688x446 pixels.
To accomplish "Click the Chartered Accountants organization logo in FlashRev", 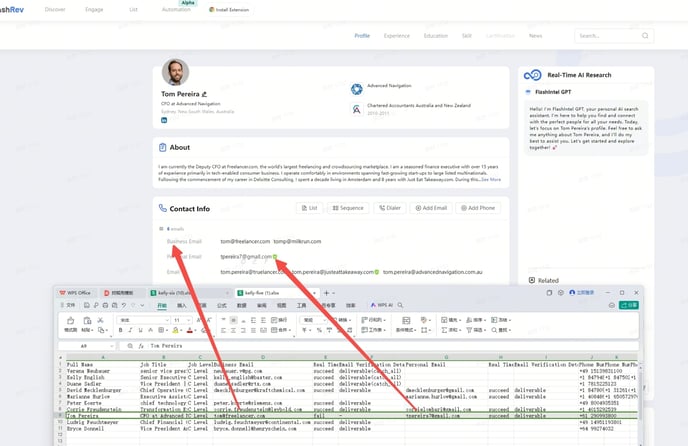I will (357, 109).
